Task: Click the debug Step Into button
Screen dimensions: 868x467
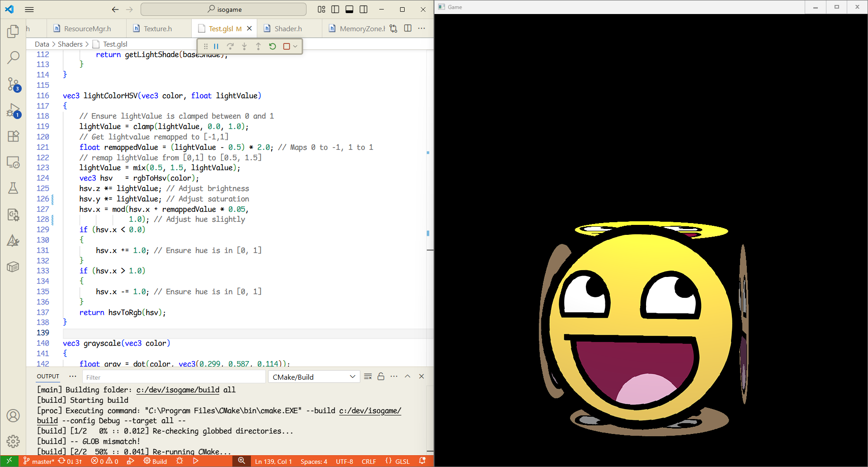Action: click(x=244, y=46)
